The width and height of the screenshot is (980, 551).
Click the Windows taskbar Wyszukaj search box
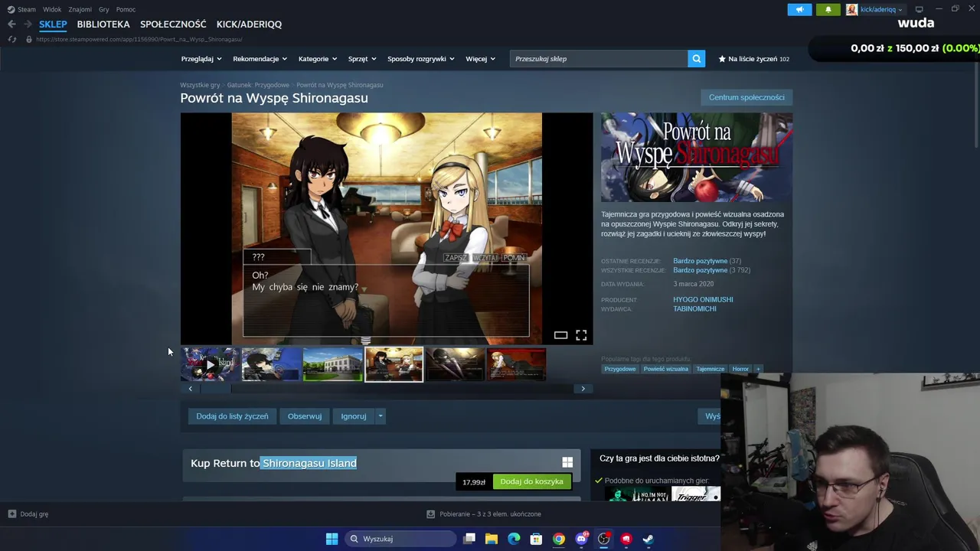pyautogui.click(x=402, y=539)
